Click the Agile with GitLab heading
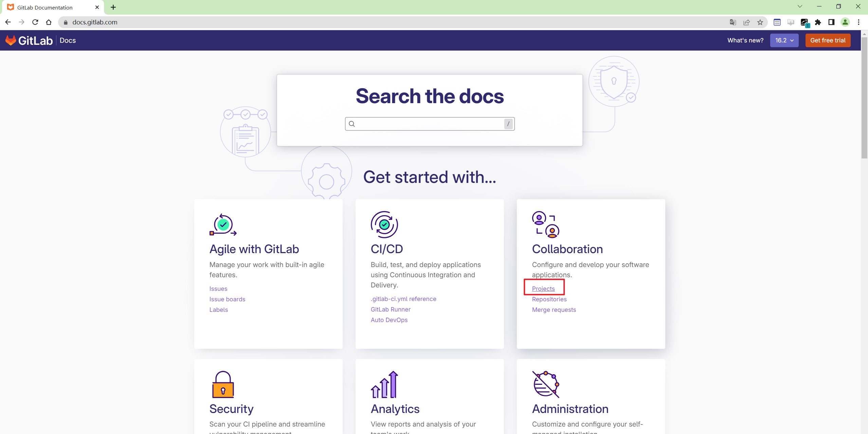868x434 pixels. coord(254,249)
